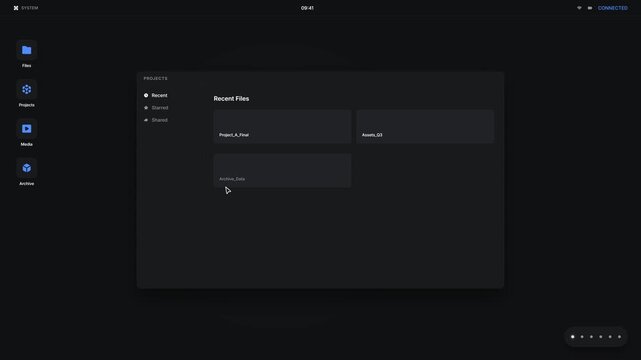
Task: Click the cloud icon beside Shared
Action: pyautogui.click(x=146, y=120)
